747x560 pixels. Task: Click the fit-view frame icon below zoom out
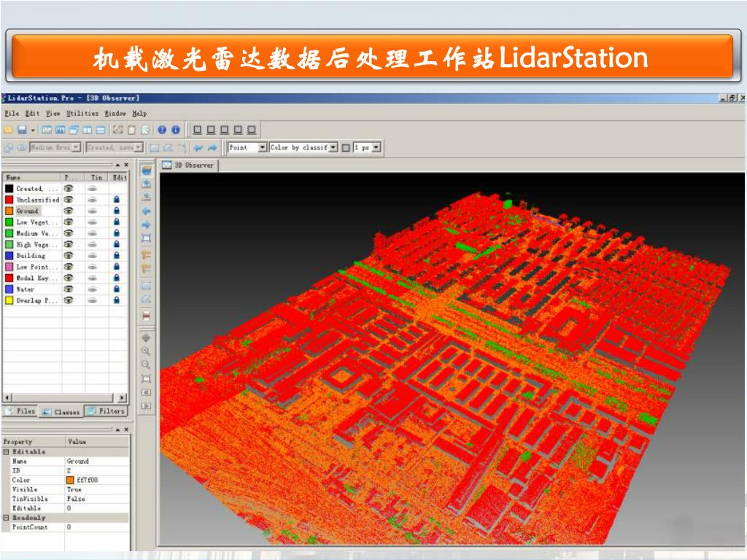(x=146, y=379)
